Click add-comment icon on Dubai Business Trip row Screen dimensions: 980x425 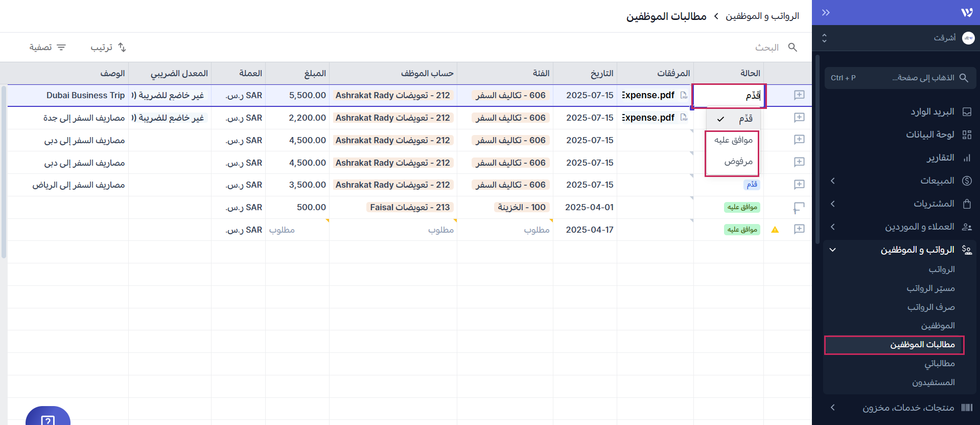pos(799,95)
